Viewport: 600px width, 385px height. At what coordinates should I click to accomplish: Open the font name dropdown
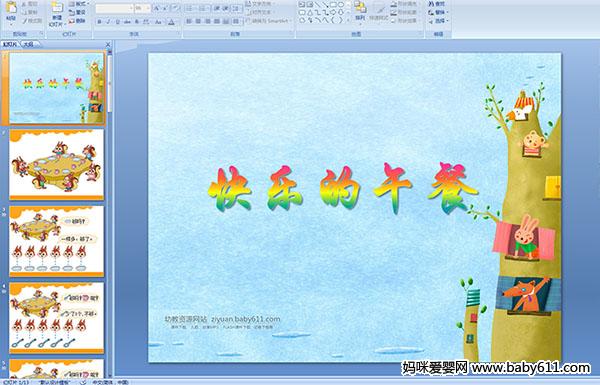[x=131, y=8]
